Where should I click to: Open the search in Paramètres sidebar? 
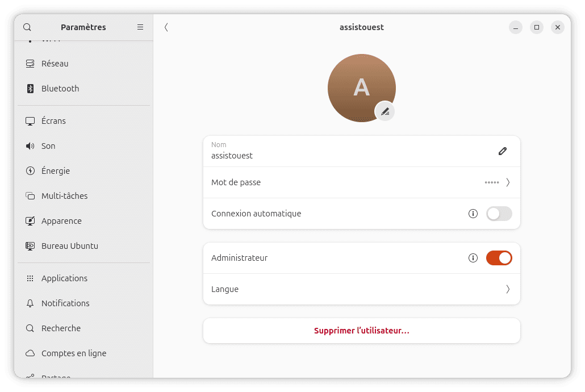tap(27, 27)
